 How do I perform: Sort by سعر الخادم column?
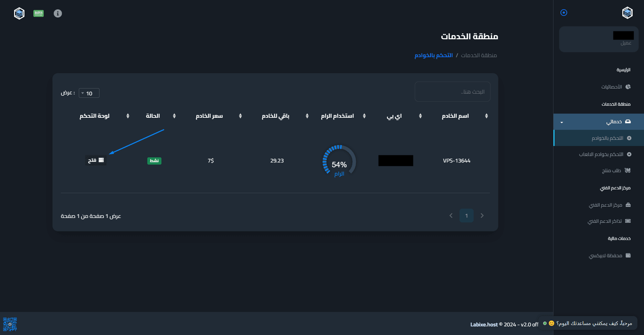(209, 116)
